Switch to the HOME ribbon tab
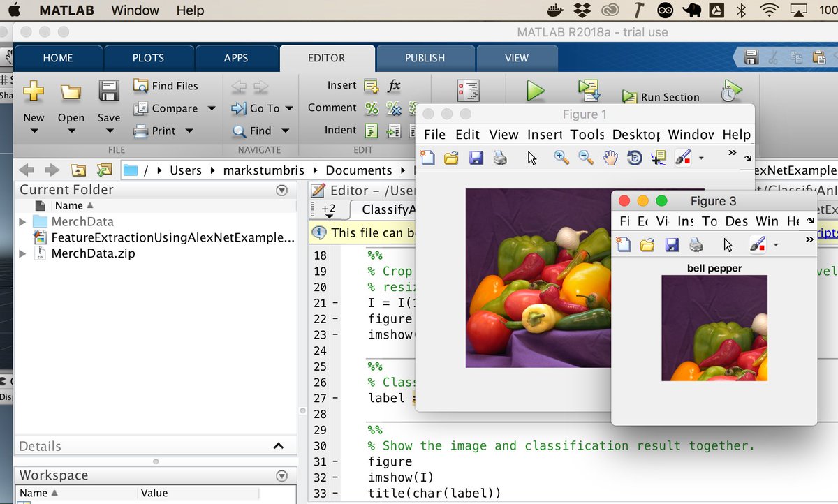The image size is (838, 504). click(58, 58)
